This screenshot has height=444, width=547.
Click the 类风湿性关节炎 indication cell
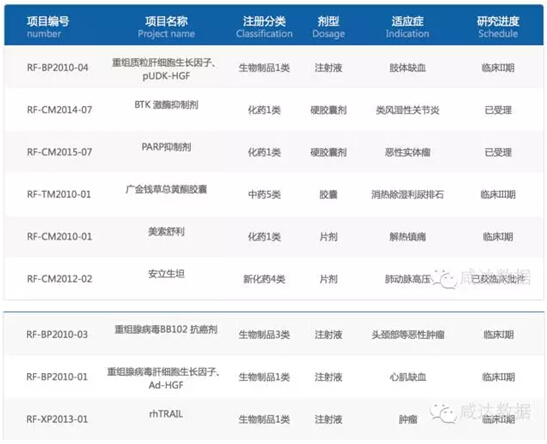coord(407,110)
